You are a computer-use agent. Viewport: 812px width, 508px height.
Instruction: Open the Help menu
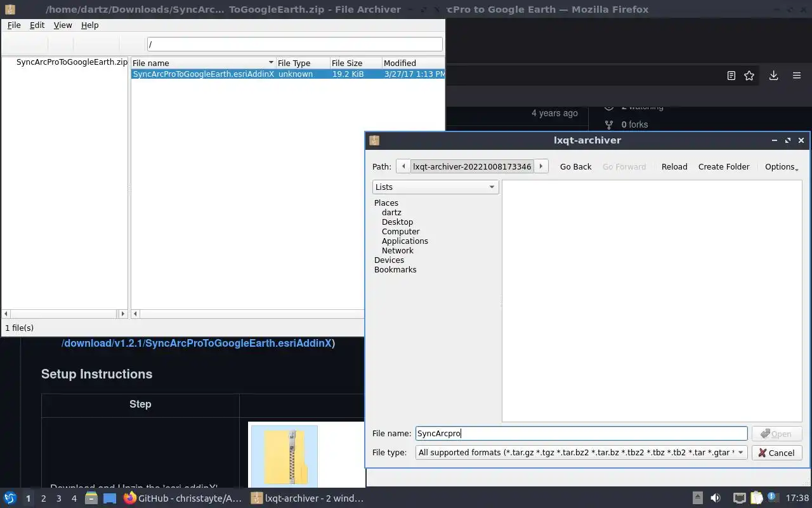coord(89,25)
